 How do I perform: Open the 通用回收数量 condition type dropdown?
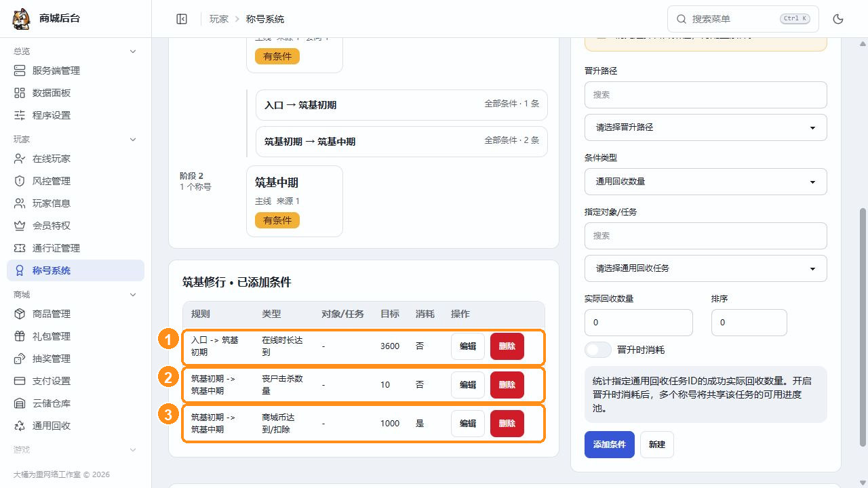(705, 182)
